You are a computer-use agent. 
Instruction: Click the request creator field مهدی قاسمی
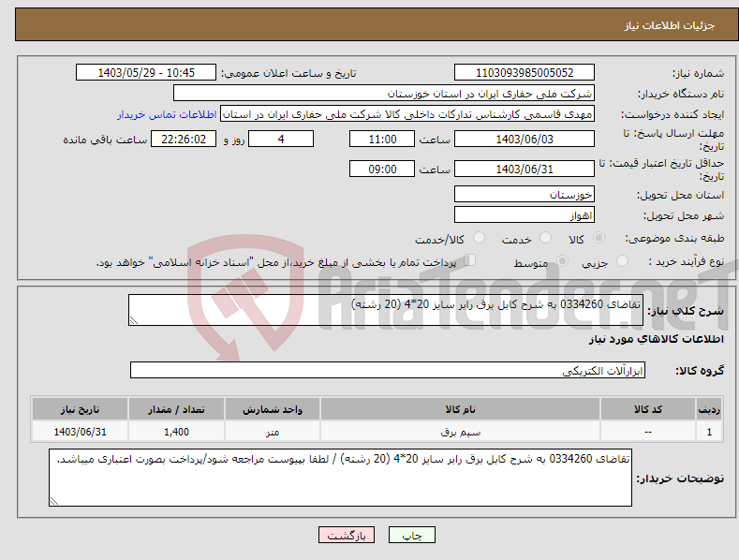(407, 114)
